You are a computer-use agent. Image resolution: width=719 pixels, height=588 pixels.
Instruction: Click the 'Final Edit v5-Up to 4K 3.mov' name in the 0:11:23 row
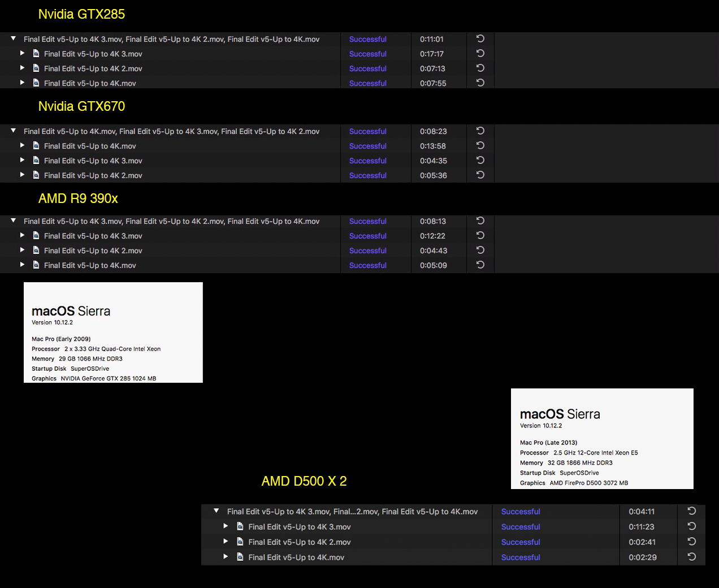tap(300, 526)
